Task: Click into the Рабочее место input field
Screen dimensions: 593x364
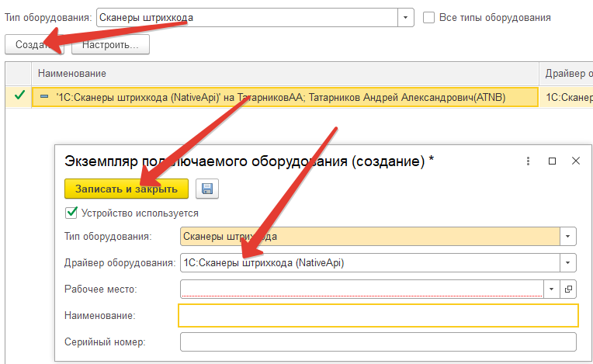Action: pyautogui.click(x=362, y=289)
